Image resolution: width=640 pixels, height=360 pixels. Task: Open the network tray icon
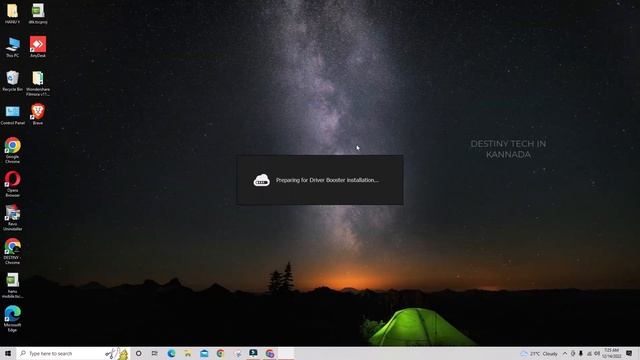(x=589, y=353)
